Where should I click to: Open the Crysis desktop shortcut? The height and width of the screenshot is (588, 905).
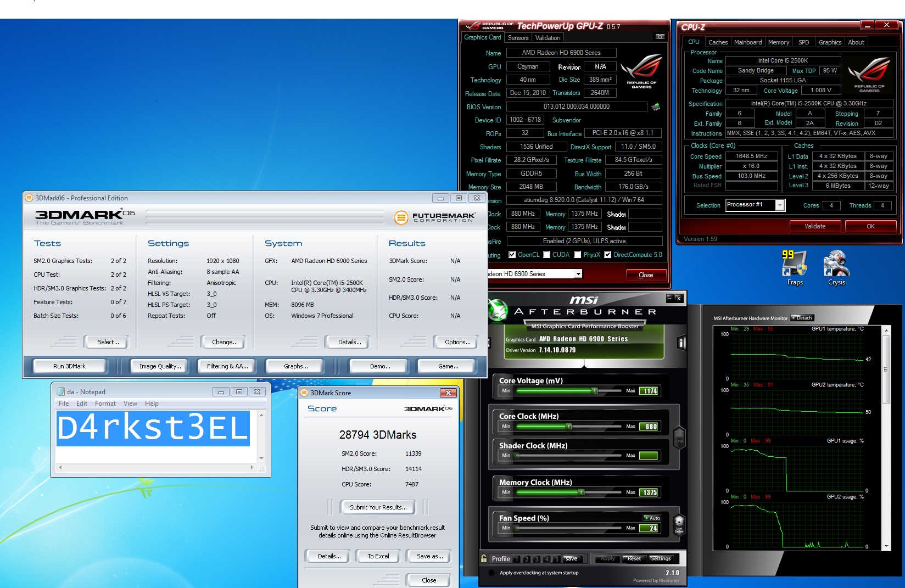[836, 268]
